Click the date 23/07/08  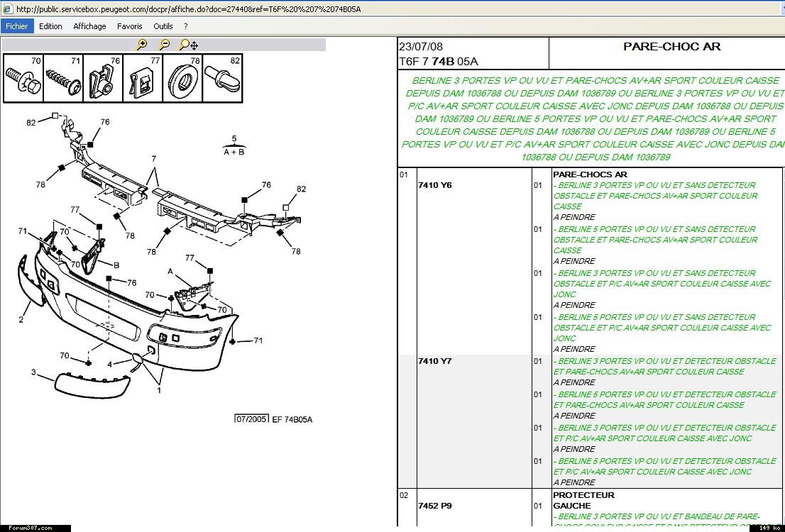coord(420,47)
